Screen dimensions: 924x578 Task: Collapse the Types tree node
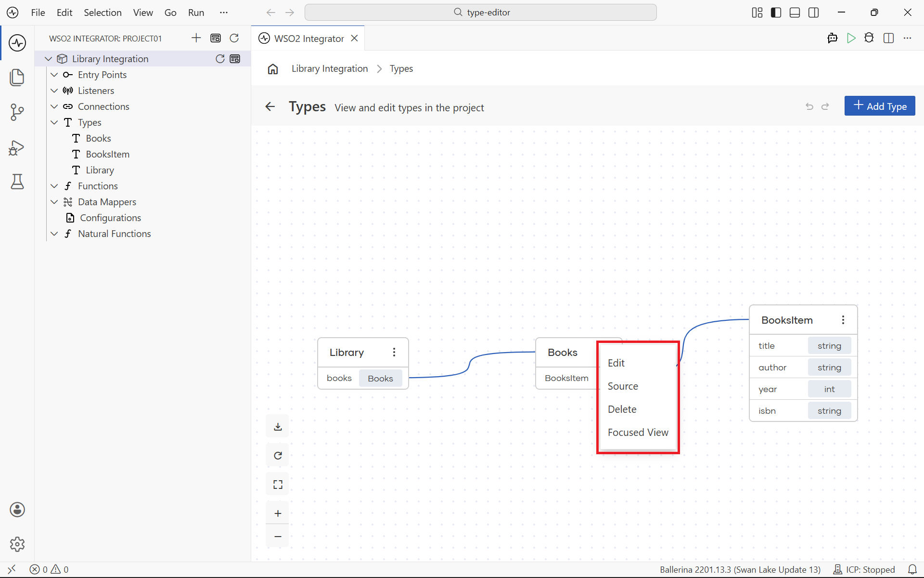[54, 122]
